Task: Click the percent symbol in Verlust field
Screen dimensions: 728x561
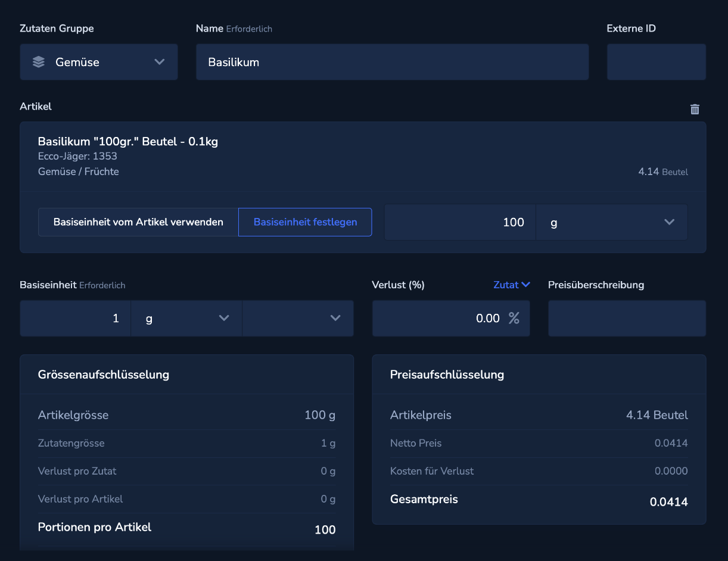Action: [x=514, y=318]
